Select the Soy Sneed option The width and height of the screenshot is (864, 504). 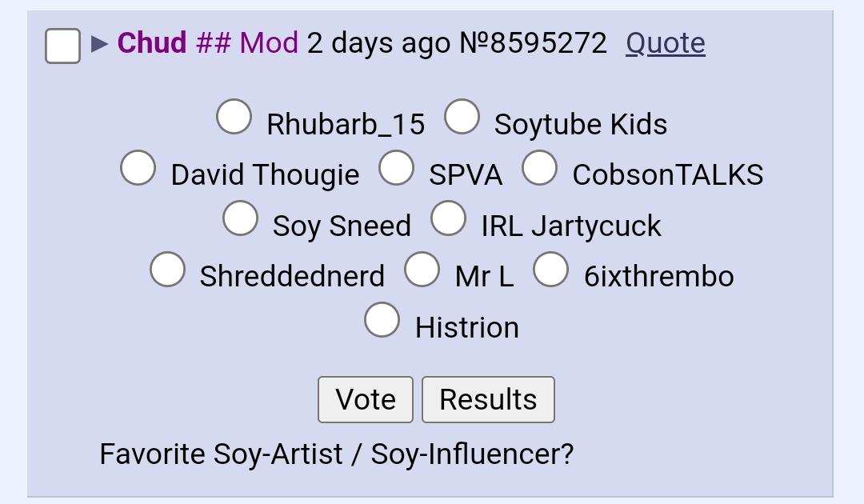(240, 218)
